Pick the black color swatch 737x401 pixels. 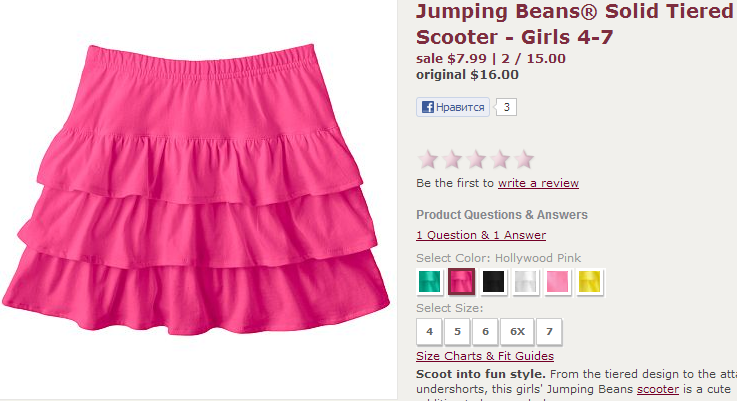pyautogui.click(x=493, y=282)
